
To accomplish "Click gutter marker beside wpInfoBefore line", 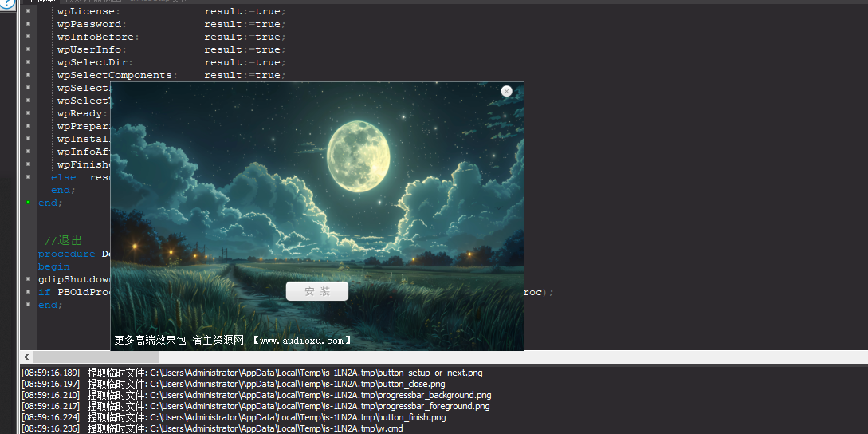I will (x=29, y=37).
